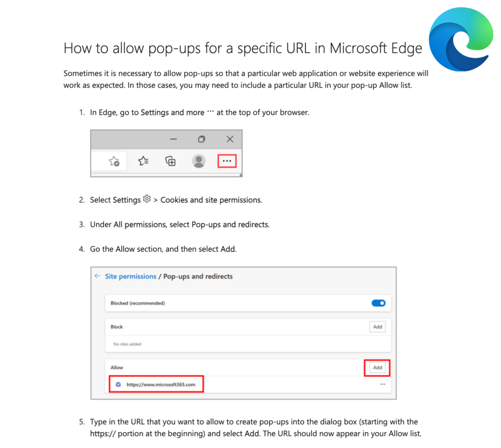This screenshot has width=501, height=448.
Task: Click Add button in the Allow section
Action: point(377,367)
